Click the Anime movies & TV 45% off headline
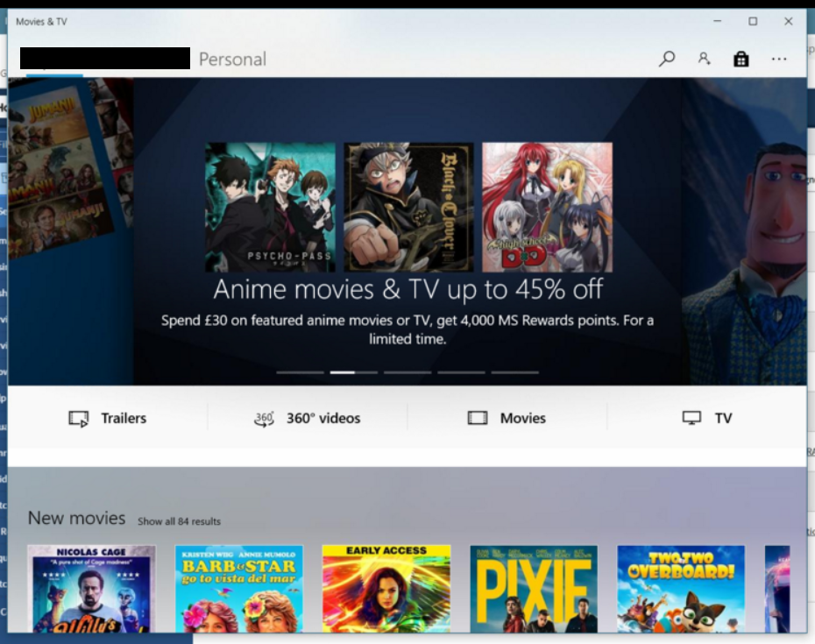 pos(408,289)
